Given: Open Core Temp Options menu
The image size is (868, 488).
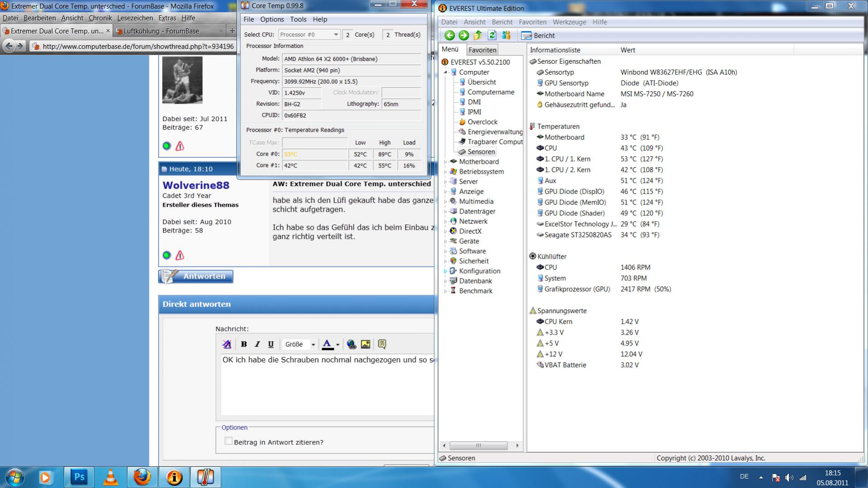Looking at the screenshot, I should point(272,19).
